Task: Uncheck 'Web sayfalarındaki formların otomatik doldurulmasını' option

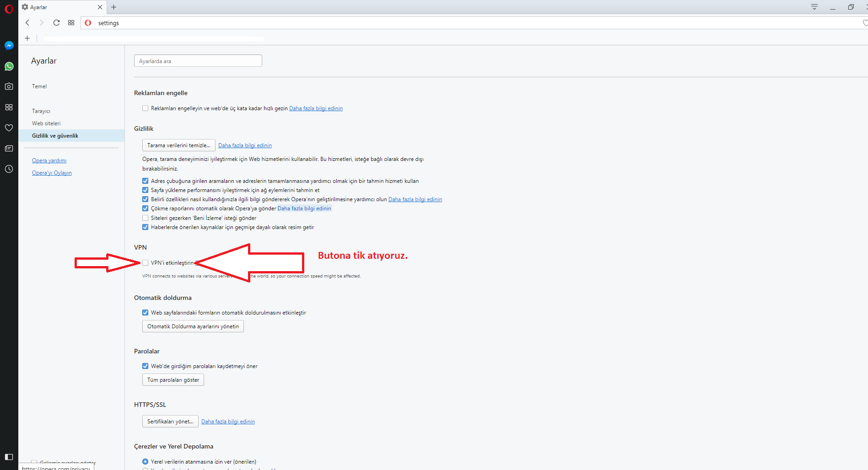Action: click(145, 313)
